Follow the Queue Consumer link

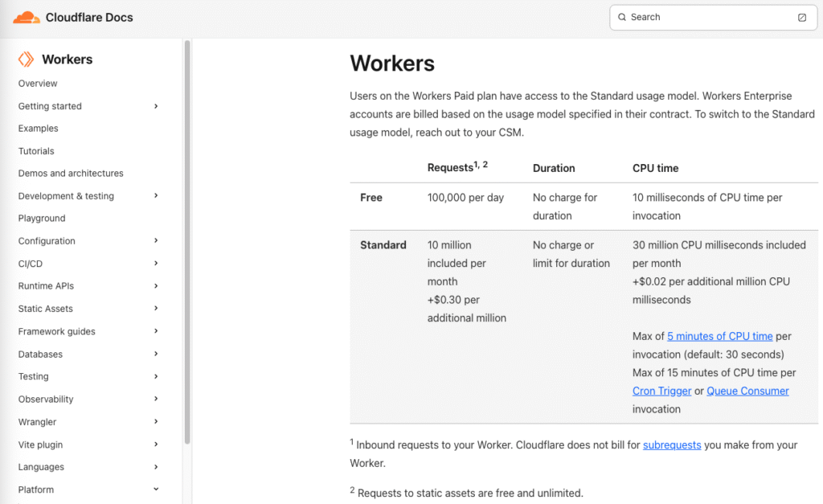747,391
